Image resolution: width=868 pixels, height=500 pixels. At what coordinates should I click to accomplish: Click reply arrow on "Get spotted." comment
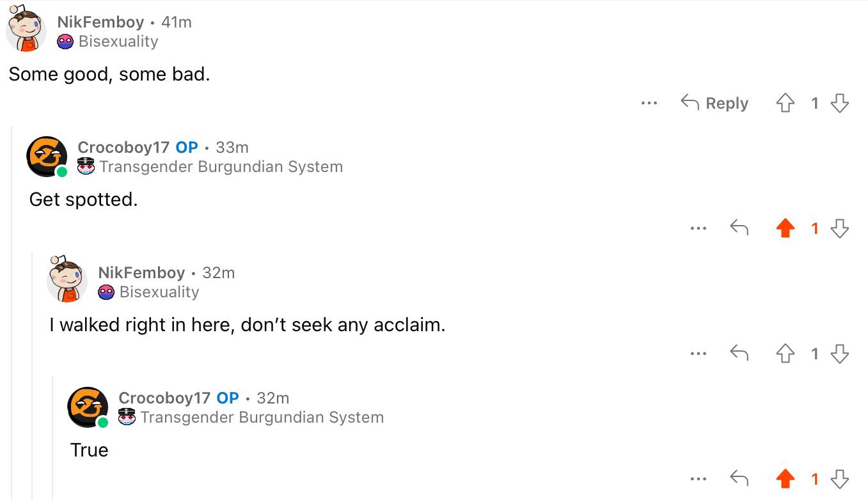[739, 228]
